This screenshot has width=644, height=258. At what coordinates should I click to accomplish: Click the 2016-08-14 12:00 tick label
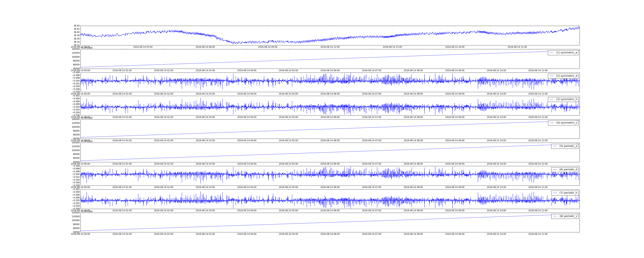330,47
